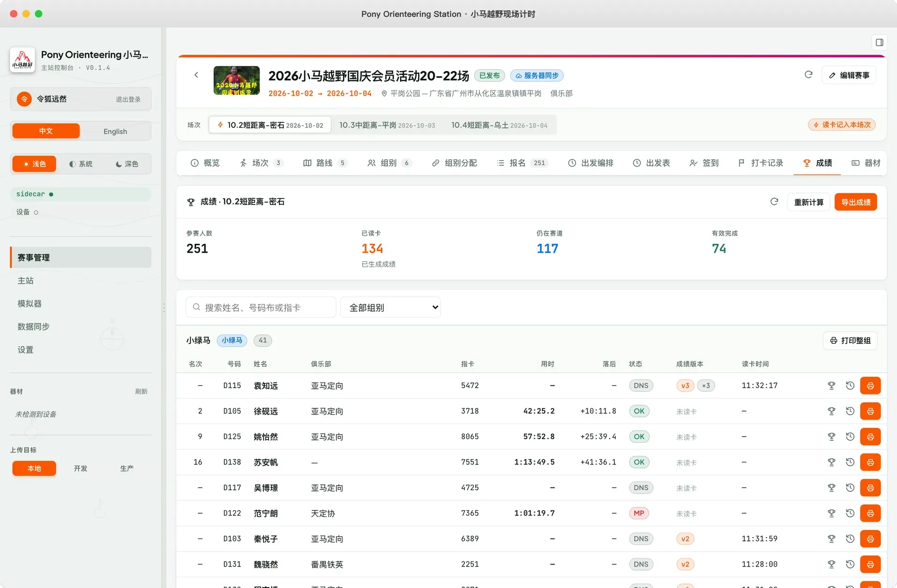Click the 导出成绩 export button

click(x=855, y=202)
